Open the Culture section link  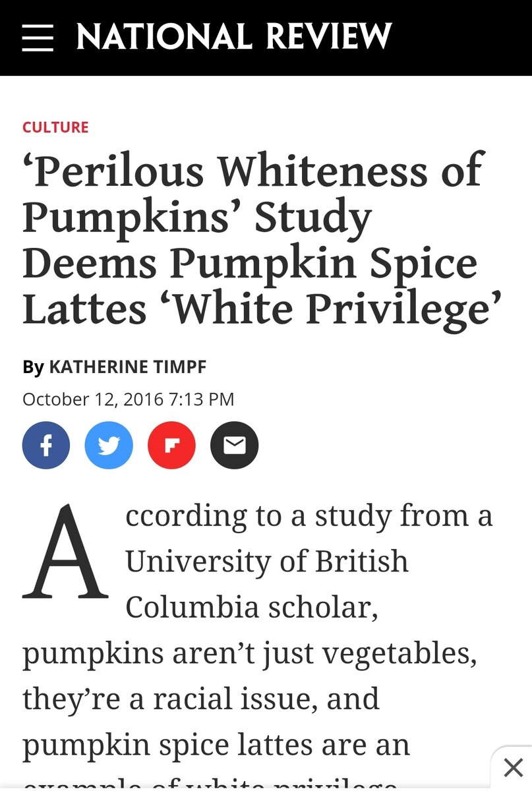[x=55, y=127]
